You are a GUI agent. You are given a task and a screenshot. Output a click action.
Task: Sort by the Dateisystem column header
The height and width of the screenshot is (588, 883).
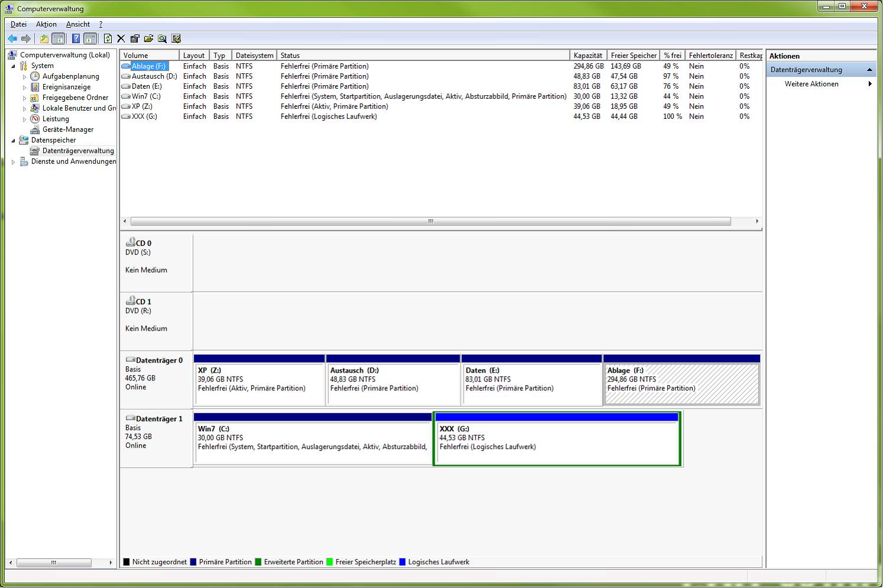pos(254,55)
